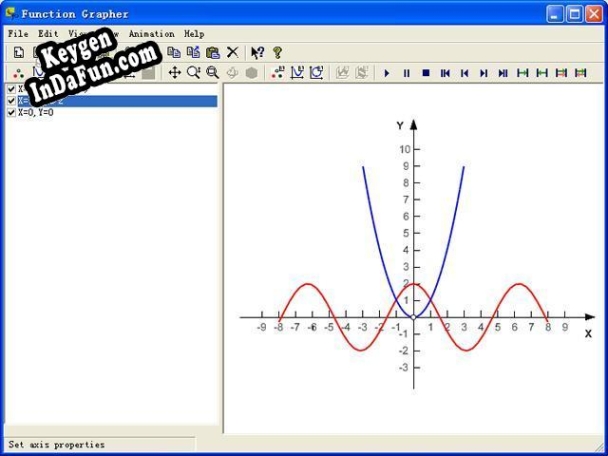Uncheck the highlighted row's checkbox
The width and height of the screenshot is (608, 456).
tap(12, 101)
